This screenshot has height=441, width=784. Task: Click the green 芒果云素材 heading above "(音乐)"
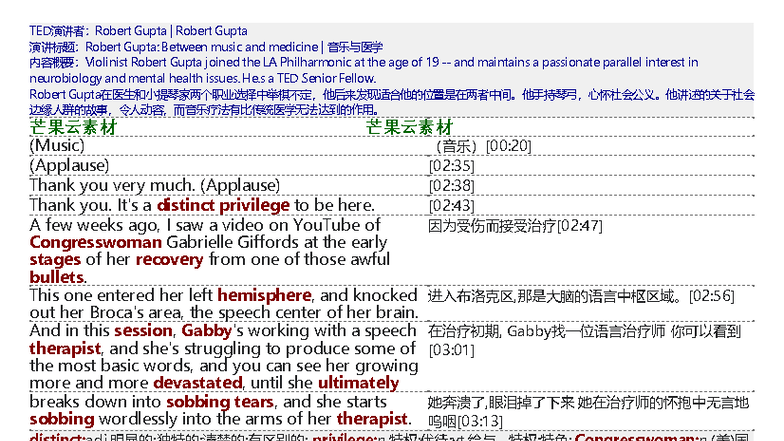tap(409, 127)
